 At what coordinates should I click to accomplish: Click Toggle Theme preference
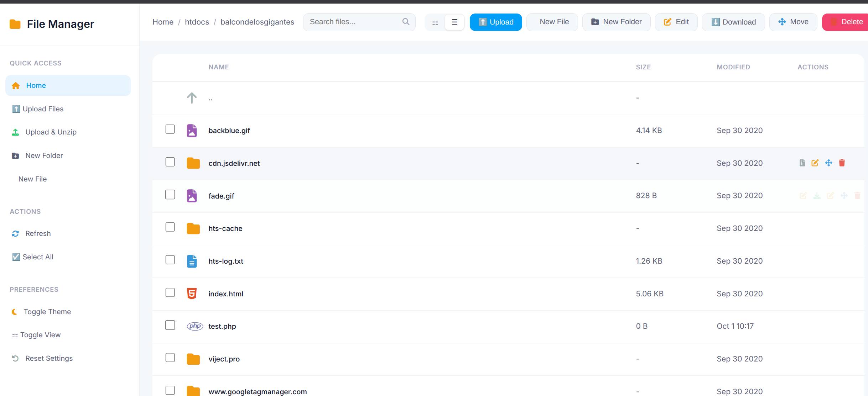pos(68,312)
